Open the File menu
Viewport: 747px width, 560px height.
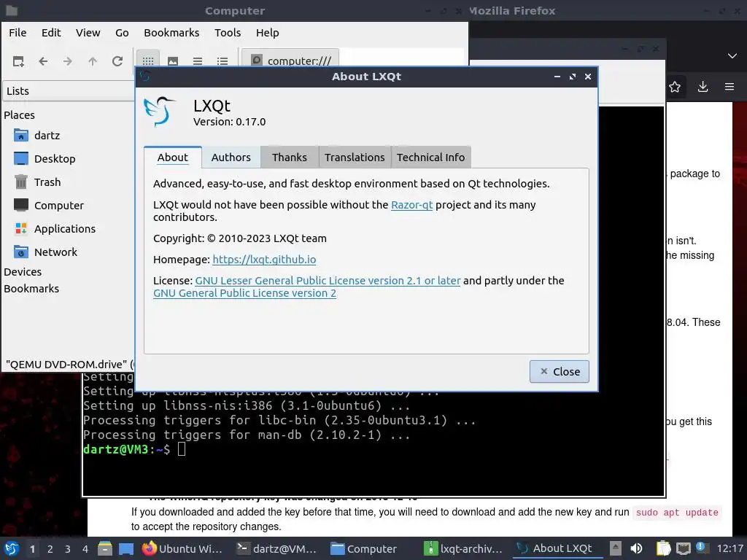18,33
